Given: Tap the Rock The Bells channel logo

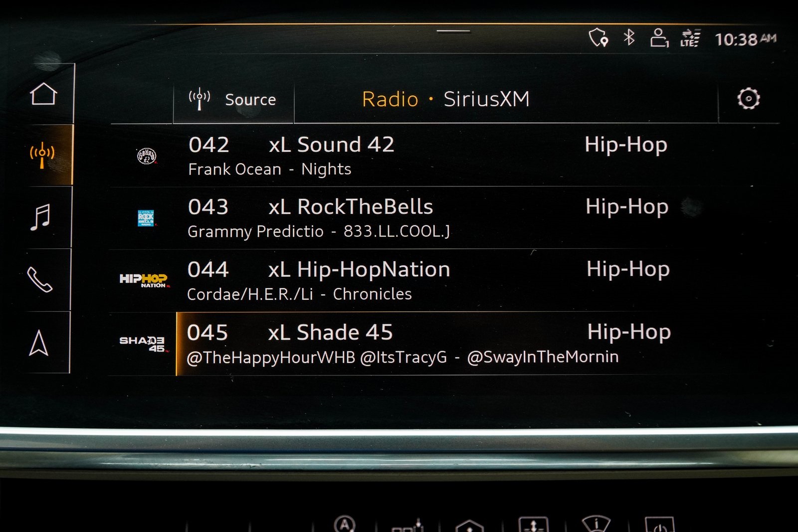Looking at the screenshot, I should [146, 218].
